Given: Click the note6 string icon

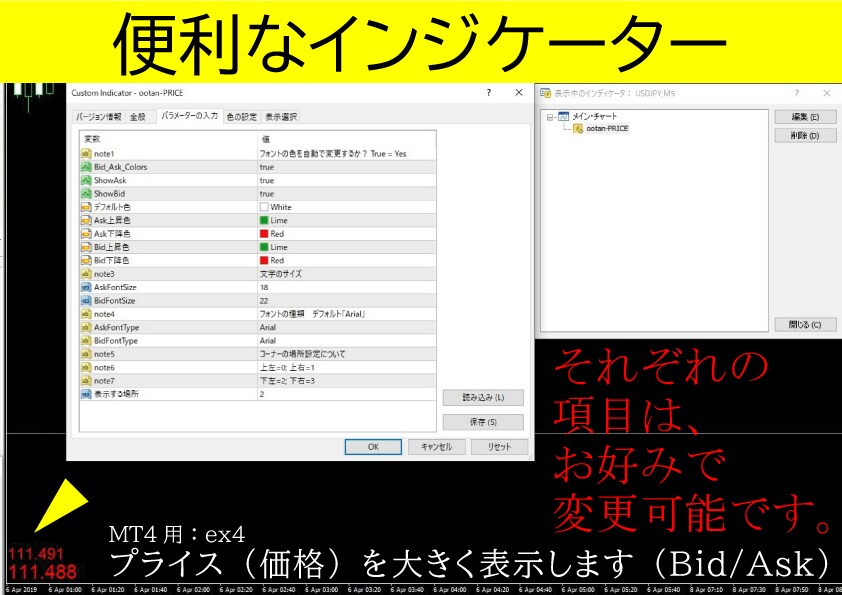Looking at the screenshot, I should (x=86, y=367).
